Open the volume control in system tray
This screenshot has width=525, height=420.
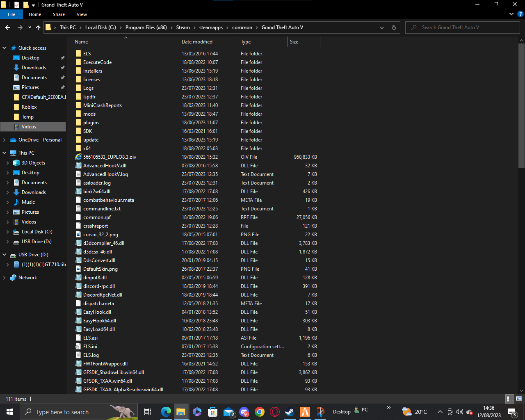[x=459, y=412]
